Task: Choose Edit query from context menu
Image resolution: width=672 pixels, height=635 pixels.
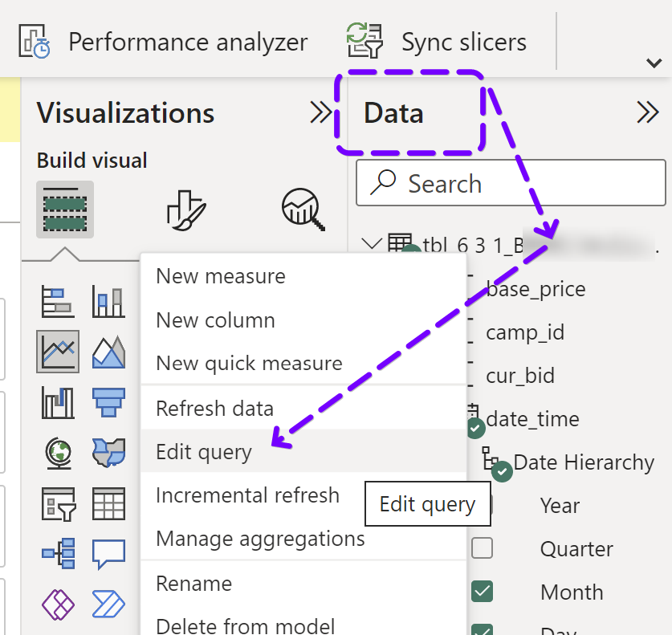Action: click(204, 452)
